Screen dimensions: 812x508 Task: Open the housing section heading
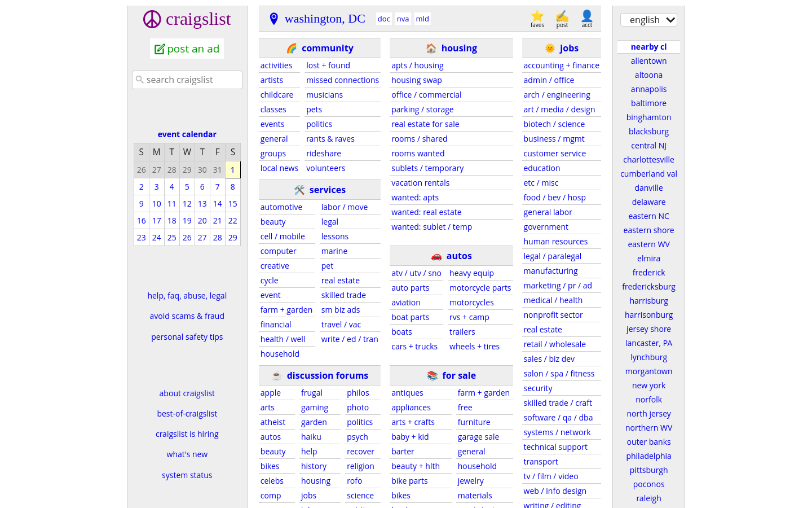[x=460, y=49]
